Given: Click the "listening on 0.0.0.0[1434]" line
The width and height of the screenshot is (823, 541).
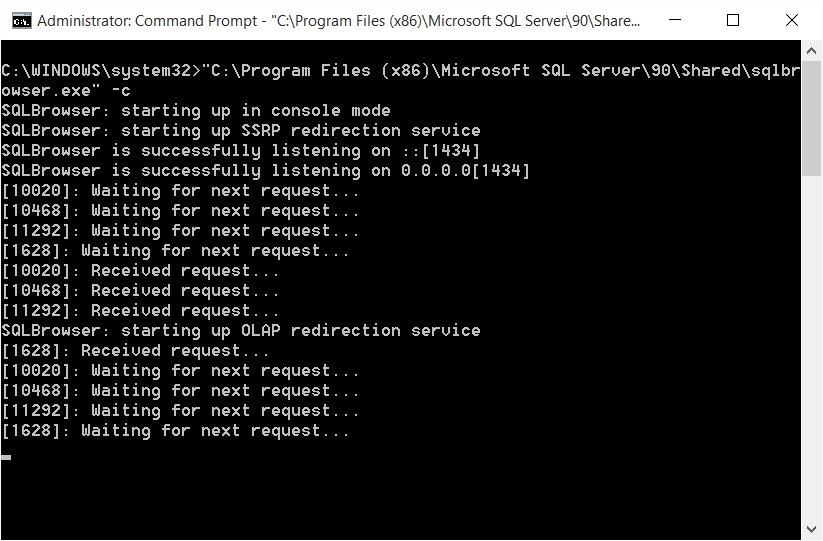Looking at the screenshot, I should coord(265,171).
